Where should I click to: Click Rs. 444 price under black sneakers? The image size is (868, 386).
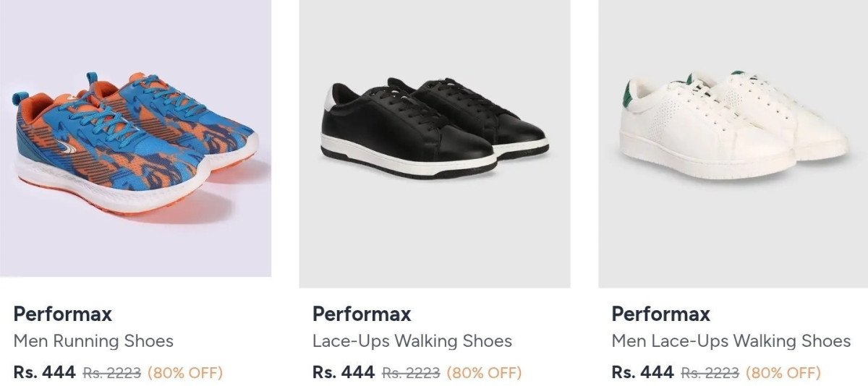pyautogui.click(x=344, y=373)
